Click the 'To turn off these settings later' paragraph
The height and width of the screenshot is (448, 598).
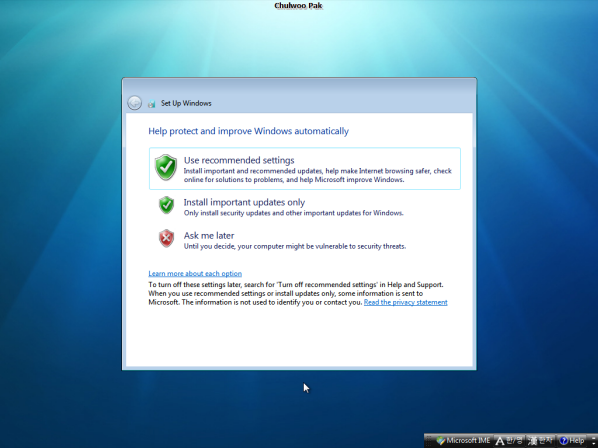coord(297,294)
